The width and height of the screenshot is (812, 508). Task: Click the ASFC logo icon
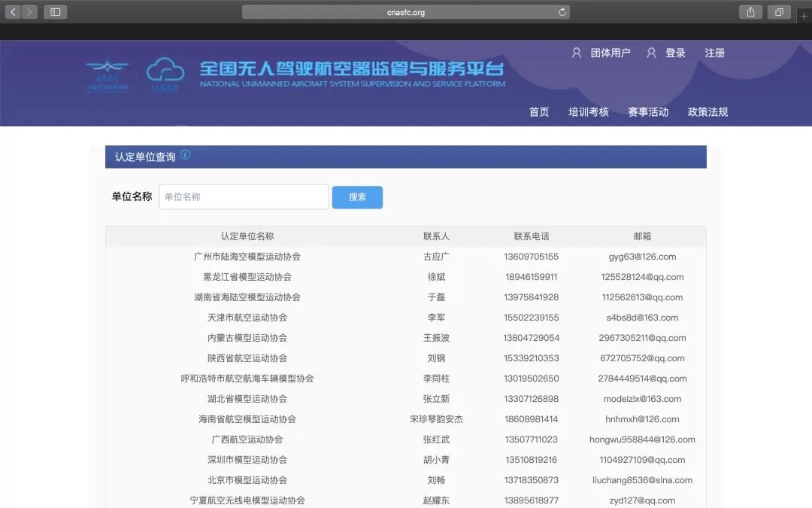coord(108,73)
